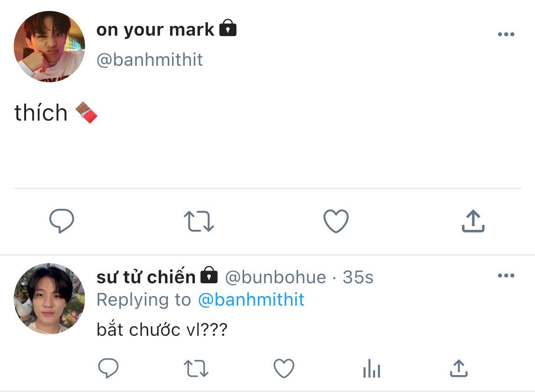Share the main tweet
The height and width of the screenshot is (392, 535).
pyautogui.click(x=473, y=221)
